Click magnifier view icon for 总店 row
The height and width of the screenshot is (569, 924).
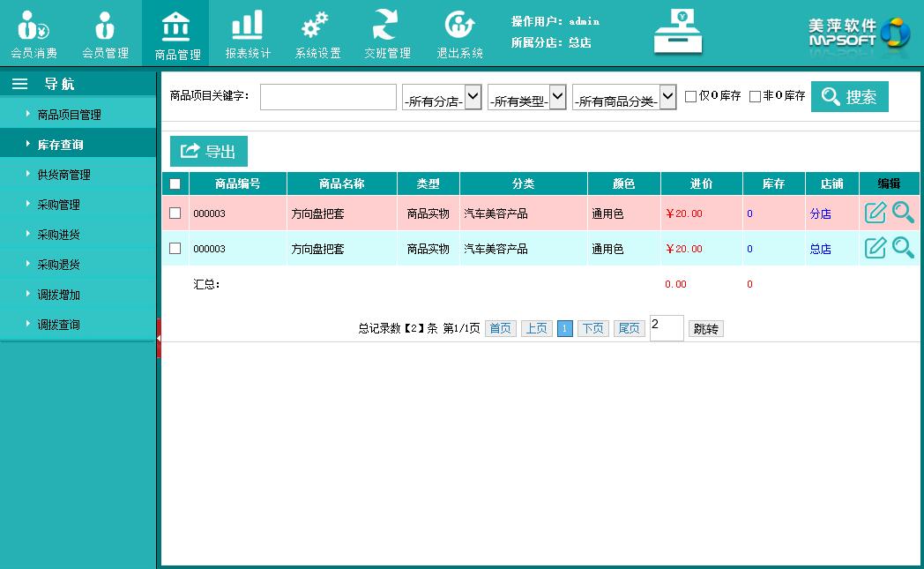tap(903, 248)
